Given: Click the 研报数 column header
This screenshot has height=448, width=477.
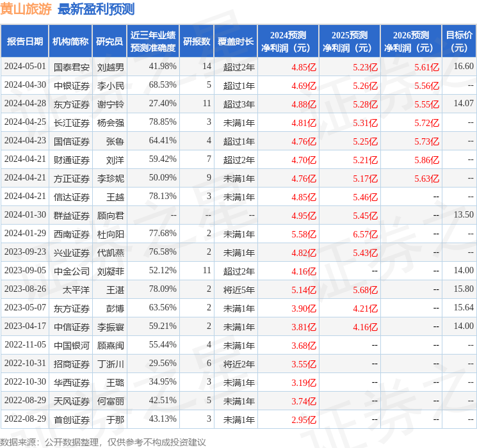Looking at the screenshot, I should click(197, 42).
